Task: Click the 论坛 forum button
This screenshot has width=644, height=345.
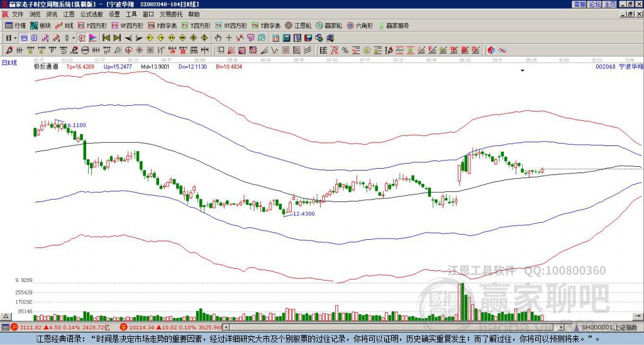Action: tap(595, 4)
